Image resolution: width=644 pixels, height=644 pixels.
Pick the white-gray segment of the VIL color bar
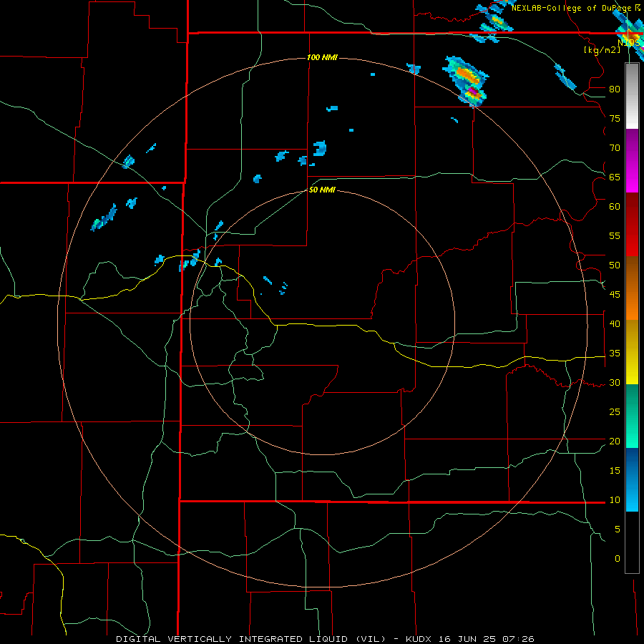(x=632, y=96)
